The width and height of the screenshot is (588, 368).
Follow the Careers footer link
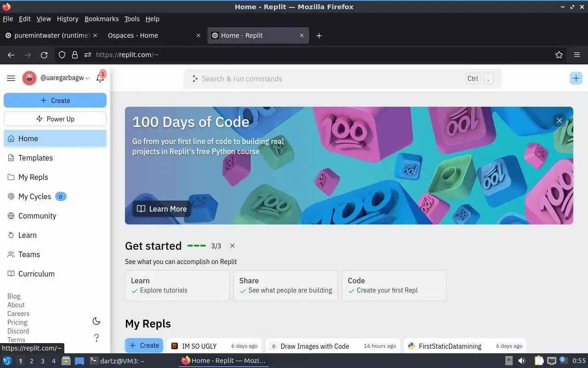pos(18,314)
